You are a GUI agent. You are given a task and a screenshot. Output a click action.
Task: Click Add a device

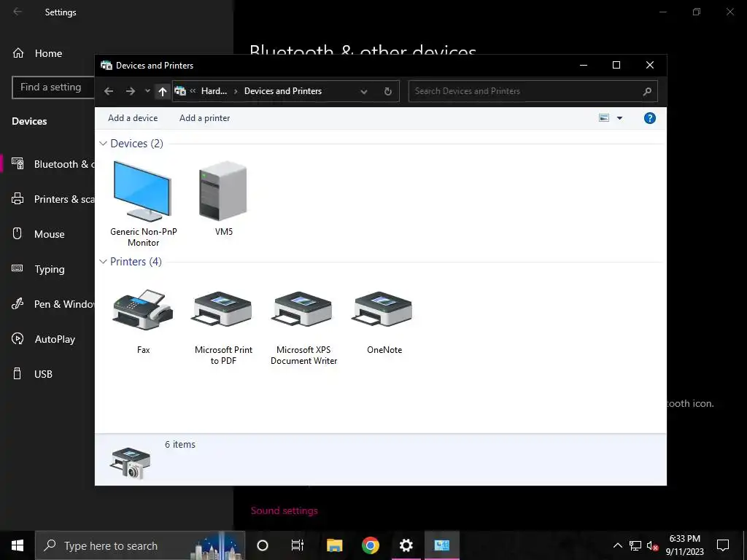tap(133, 118)
